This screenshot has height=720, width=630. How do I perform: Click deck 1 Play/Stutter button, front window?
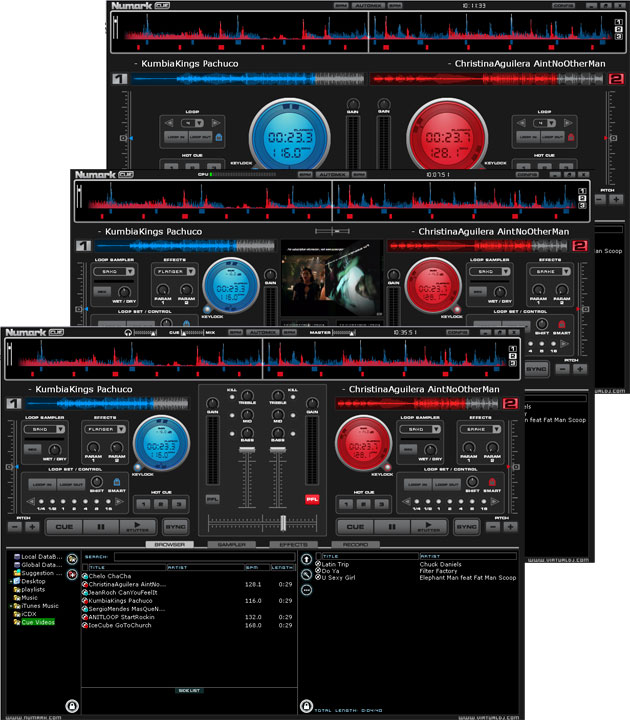pos(137,527)
